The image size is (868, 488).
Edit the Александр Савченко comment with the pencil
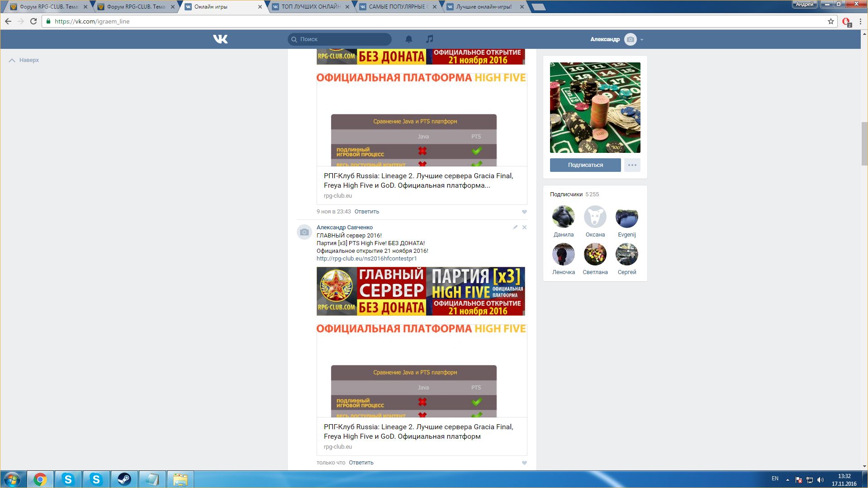pyautogui.click(x=515, y=227)
